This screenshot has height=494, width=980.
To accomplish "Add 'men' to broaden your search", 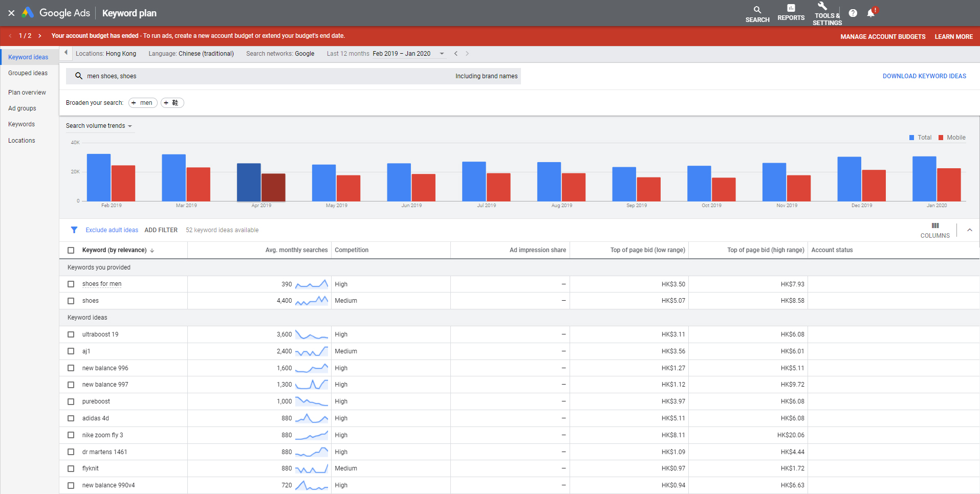I will pyautogui.click(x=143, y=103).
